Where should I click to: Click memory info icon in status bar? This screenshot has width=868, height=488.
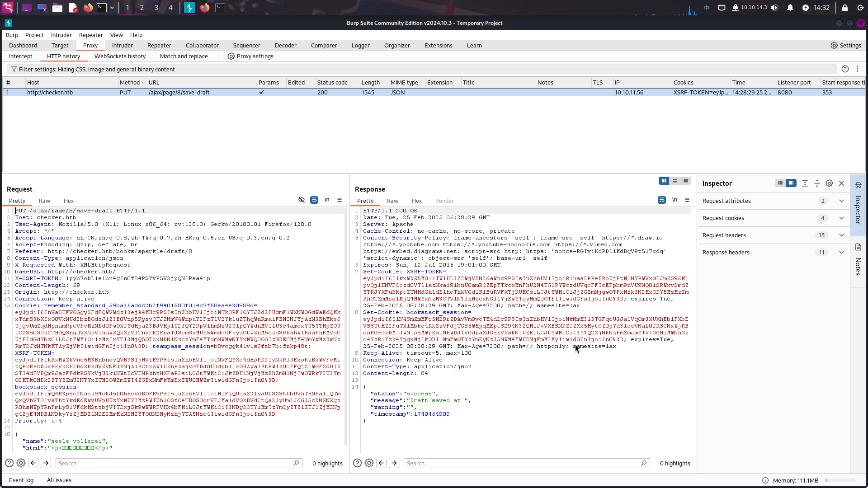pyautogui.click(x=765, y=480)
